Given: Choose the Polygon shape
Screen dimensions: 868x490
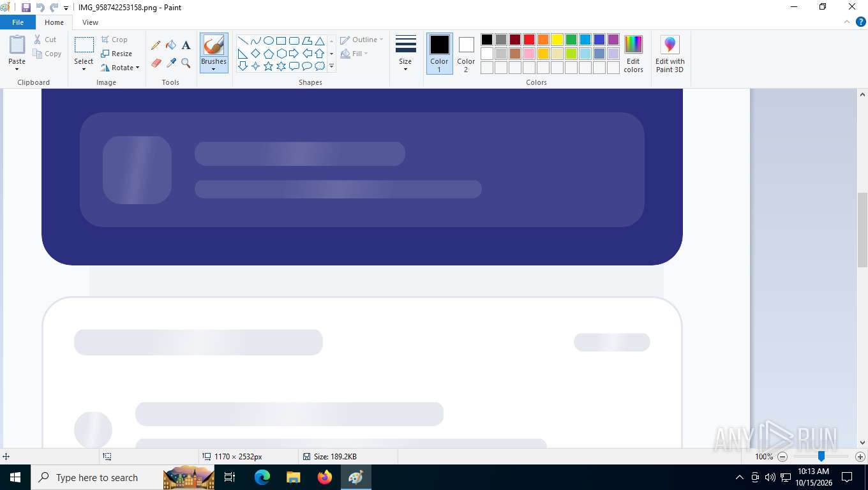Looking at the screenshot, I should pos(307,41).
